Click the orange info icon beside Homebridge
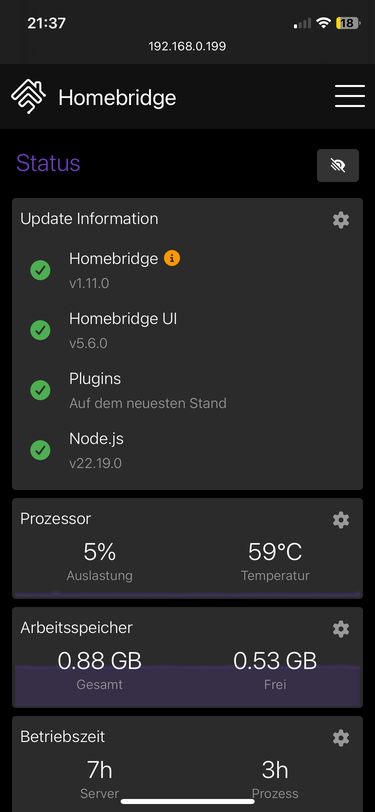 (x=172, y=258)
